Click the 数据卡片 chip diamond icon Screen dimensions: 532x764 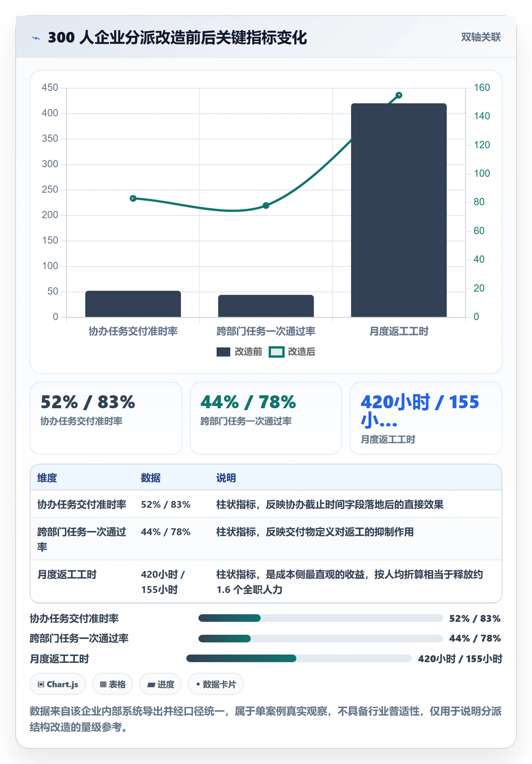coord(198,685)
